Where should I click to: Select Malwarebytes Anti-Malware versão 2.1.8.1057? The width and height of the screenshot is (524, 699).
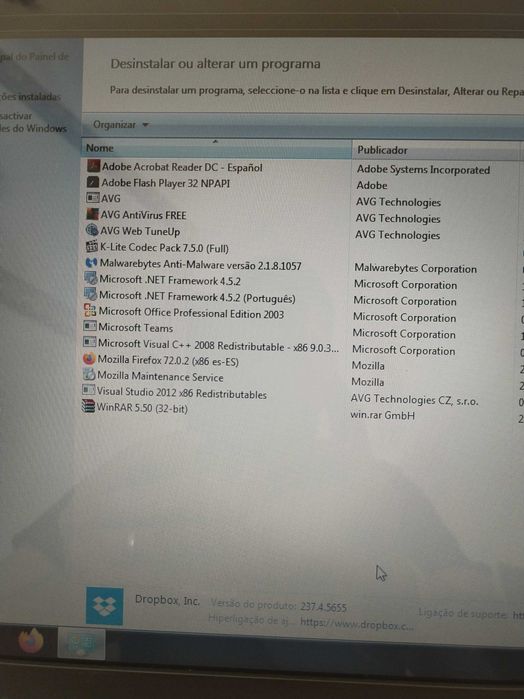point(200,265)
